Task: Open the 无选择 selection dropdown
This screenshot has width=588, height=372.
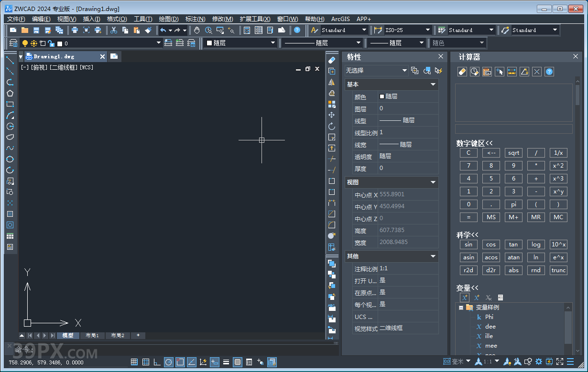Action: tap(404, 71)
